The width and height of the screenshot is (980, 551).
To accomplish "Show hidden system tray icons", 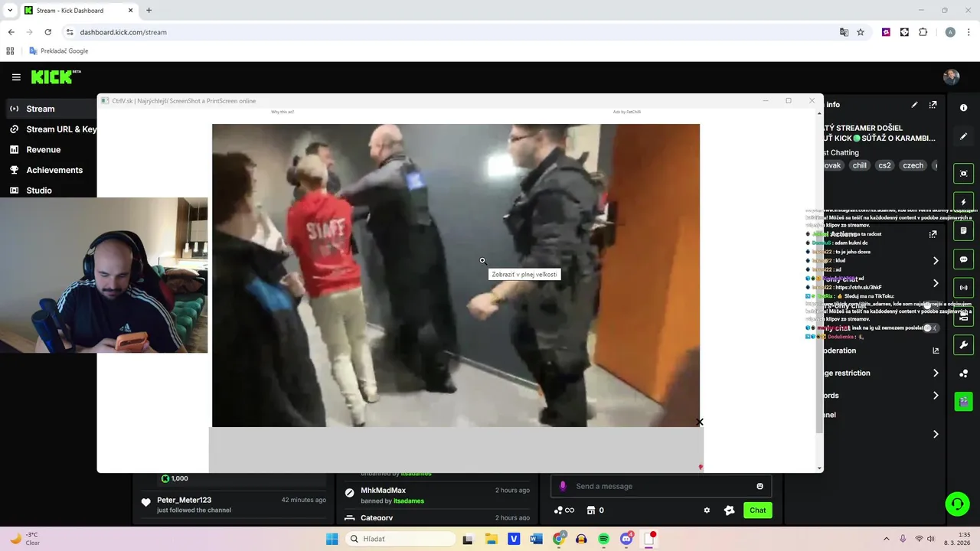I will (x=887, y=539).
